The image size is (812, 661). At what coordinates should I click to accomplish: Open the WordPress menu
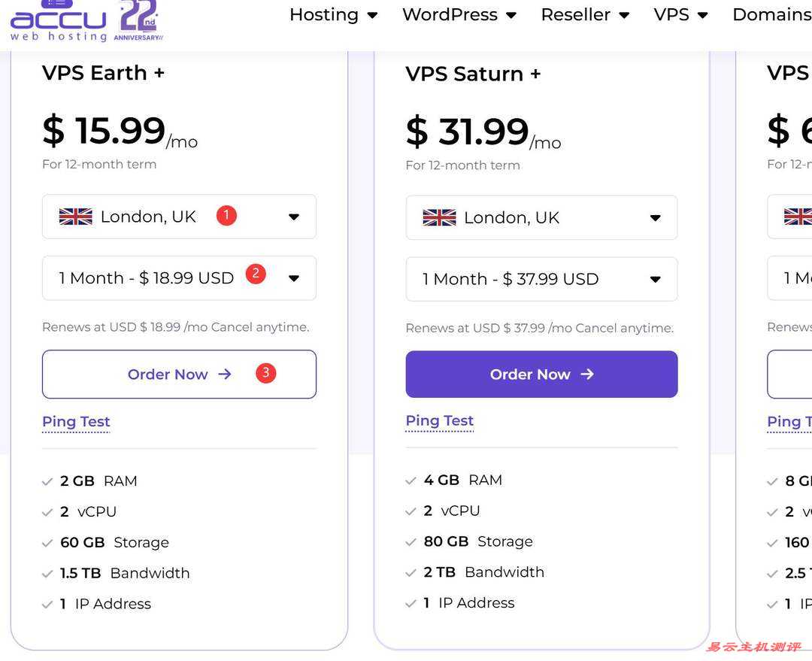coord(459,14)
